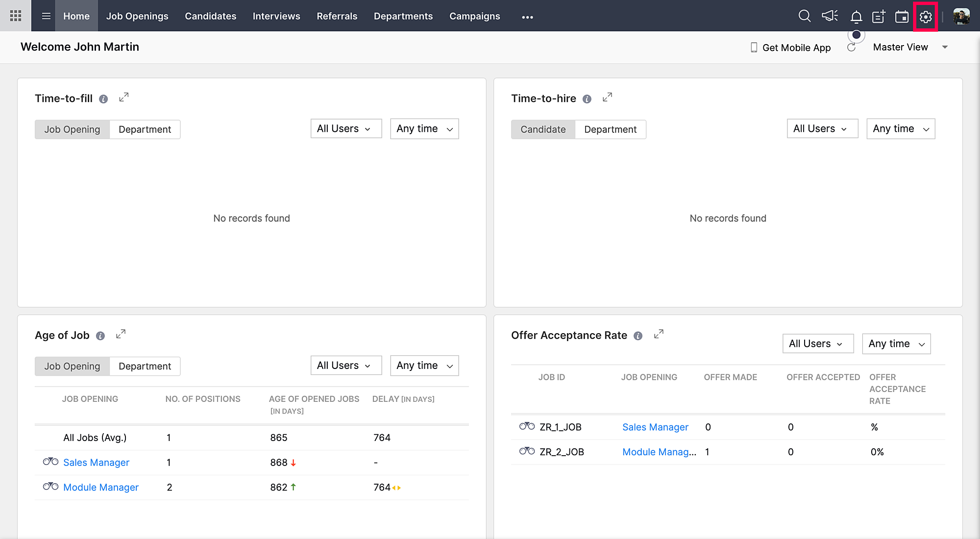Open the Interviews tab
This screenshot has height=539, width=980.
tap(276, 16)
